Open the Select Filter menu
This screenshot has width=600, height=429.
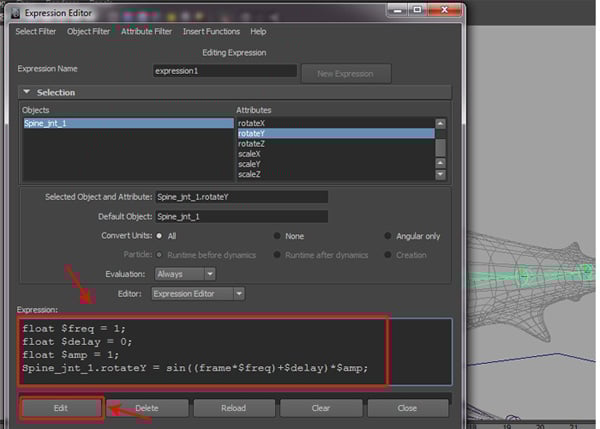pyautogui.click(x=36, y=31)
